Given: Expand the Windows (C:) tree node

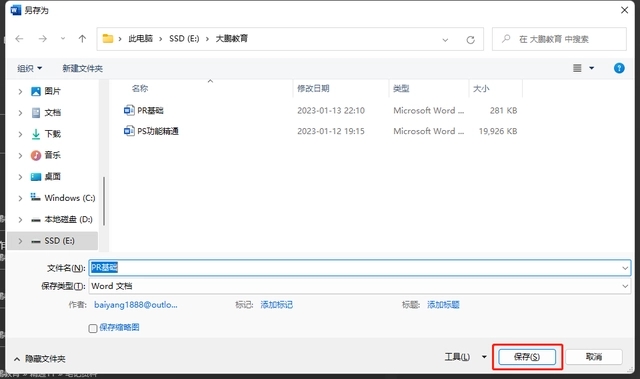Looking at the screenshot, I should coord(20,198).
